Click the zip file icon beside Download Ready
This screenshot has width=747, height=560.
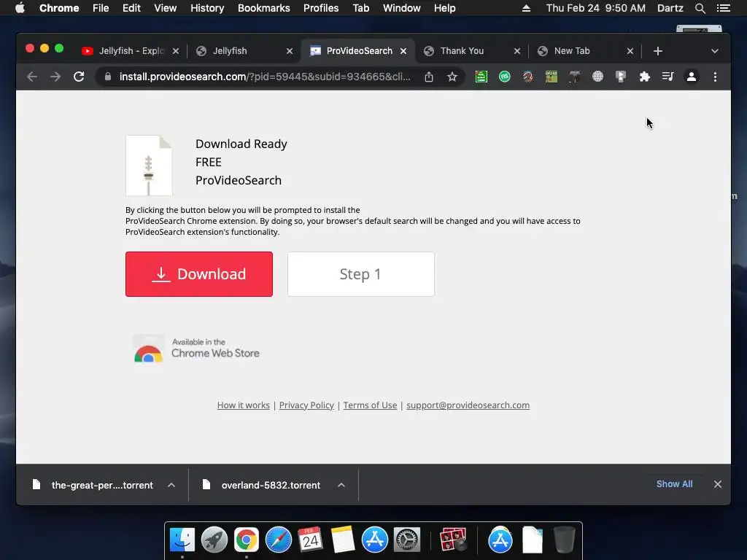point(149,166)
